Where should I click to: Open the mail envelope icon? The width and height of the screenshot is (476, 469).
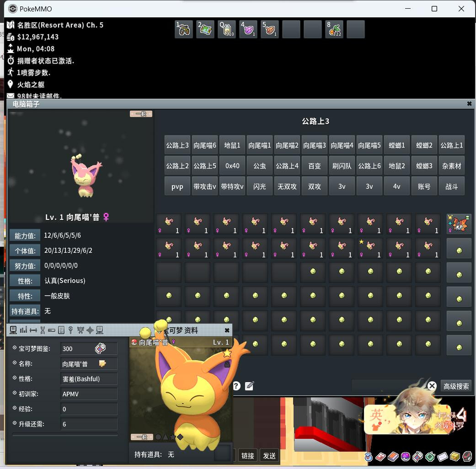[x=442, y=457]
